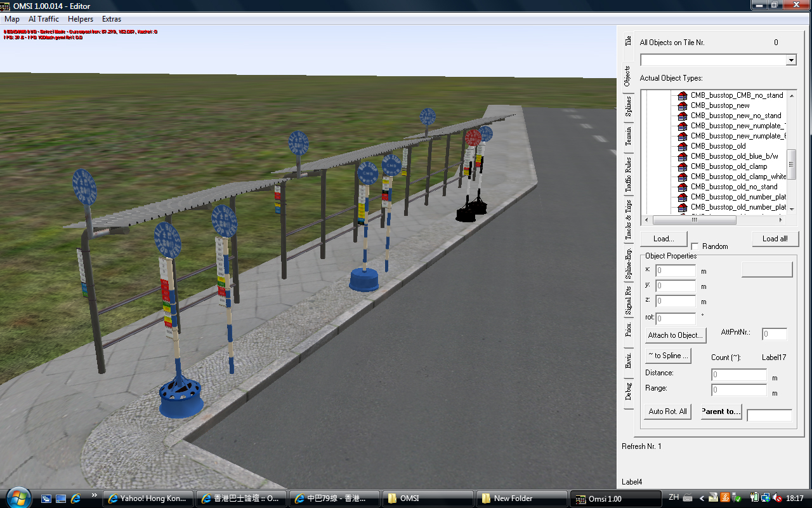Image resolution: width=812 pixels, height=508 pixels.
Task: Click the Auto Rot. All button
Action: click(667, 411)
